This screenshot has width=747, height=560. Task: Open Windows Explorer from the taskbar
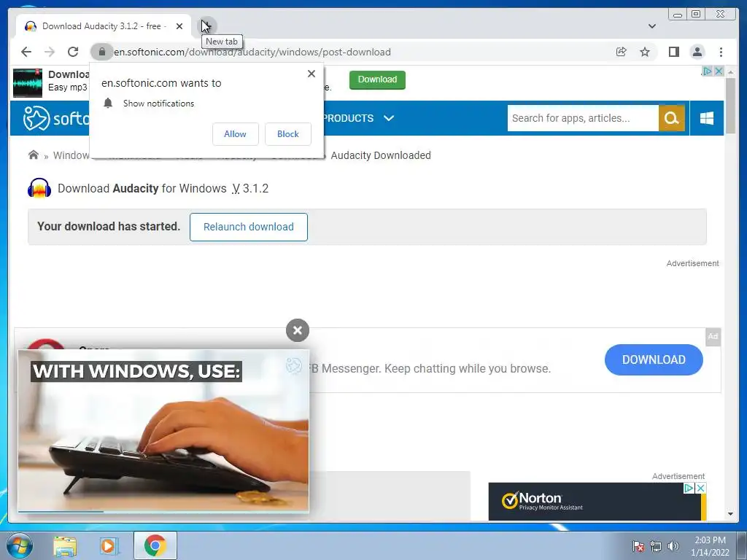click(x=65, y=545)
